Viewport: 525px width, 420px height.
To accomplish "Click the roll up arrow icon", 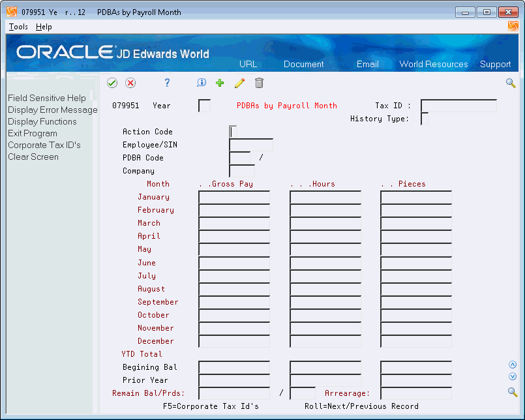I will pos(512,365).
